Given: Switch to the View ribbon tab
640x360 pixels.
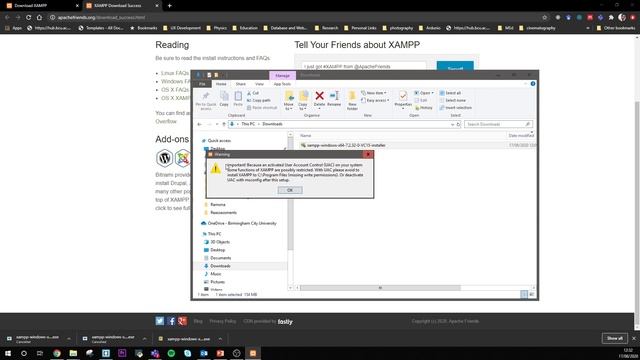Looking at the screenshot, I should point(259,84).
